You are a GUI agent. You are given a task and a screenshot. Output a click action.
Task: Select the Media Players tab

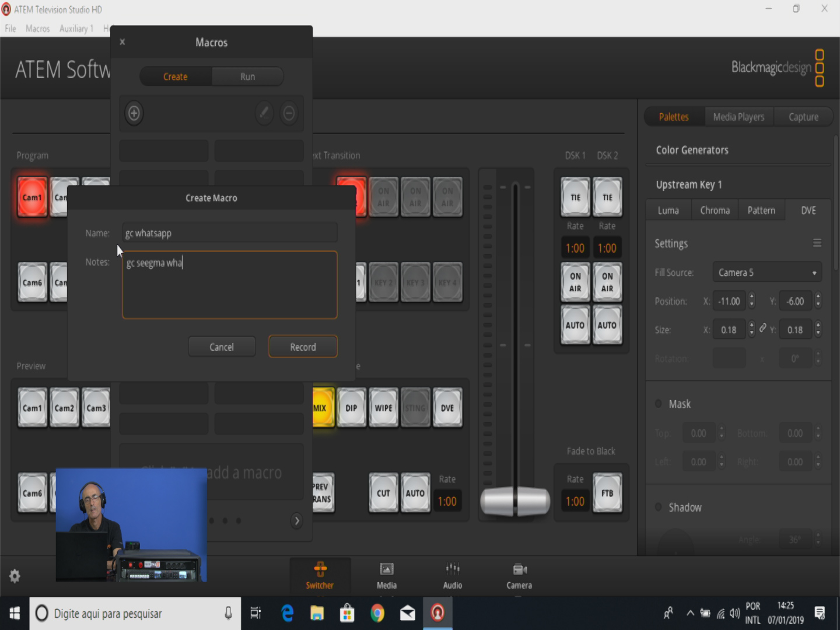click(x=738, y=117)
